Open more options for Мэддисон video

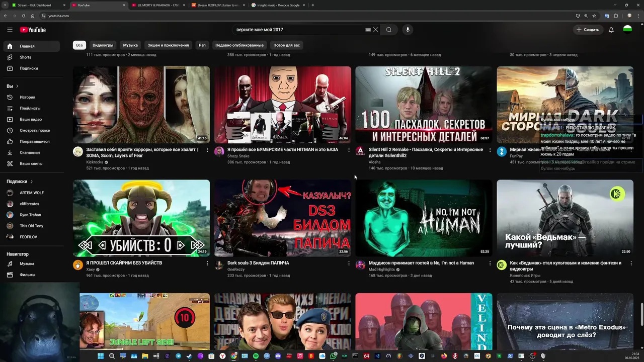pos(490,263)
